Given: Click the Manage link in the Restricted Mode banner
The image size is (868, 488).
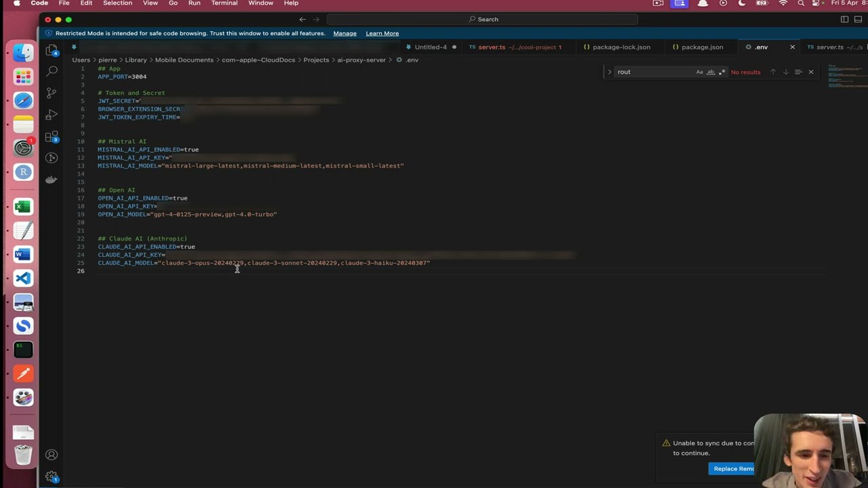Looking at the screenshot, I should point(344,33).
